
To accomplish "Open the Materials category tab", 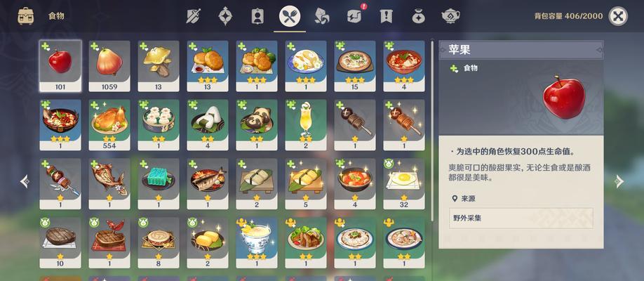I will pos(321,16).
